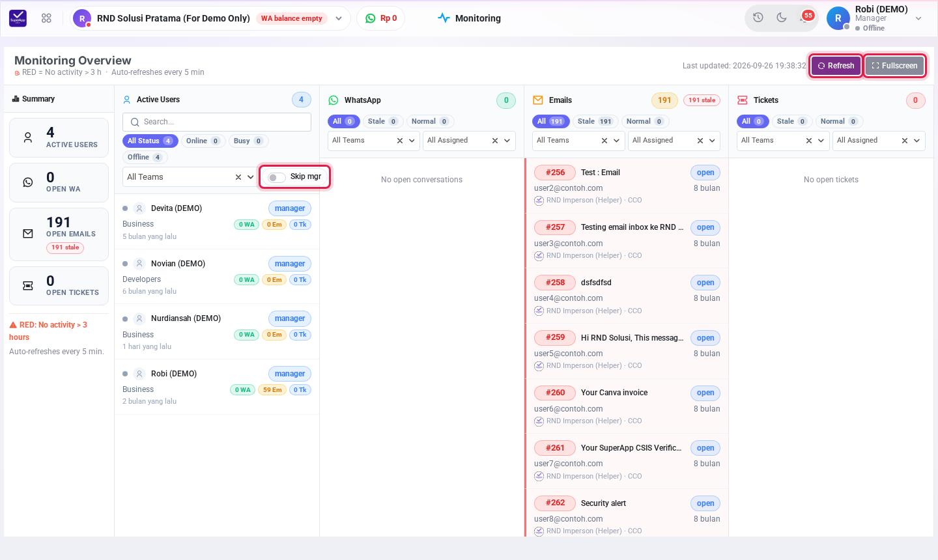Select Tickets All 0 filter tab
The image size is (938, 560).
point(752,121)
